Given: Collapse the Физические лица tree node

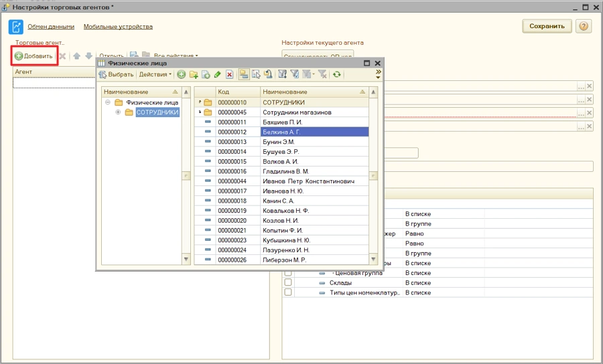Looking at the screenshot, I should 108,102.
